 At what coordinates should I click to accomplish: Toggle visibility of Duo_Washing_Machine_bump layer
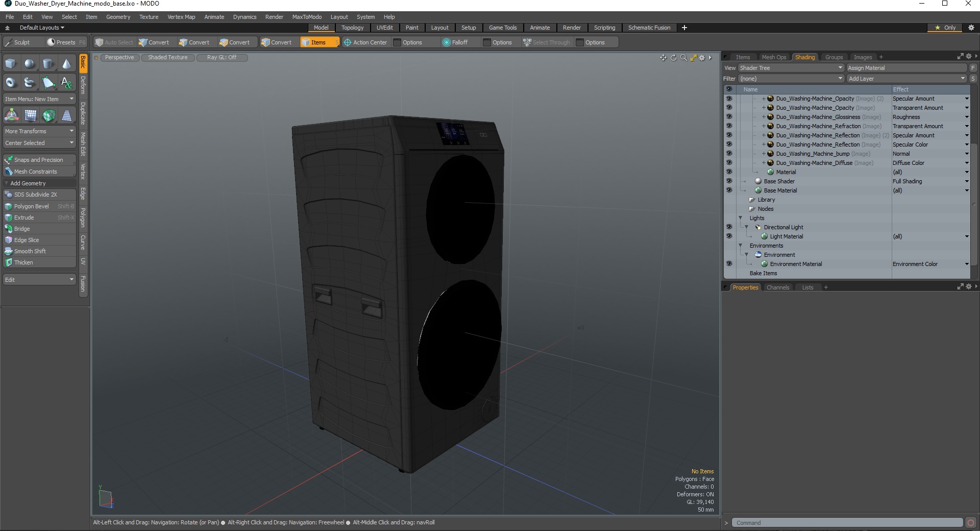(x=729, y=154)
